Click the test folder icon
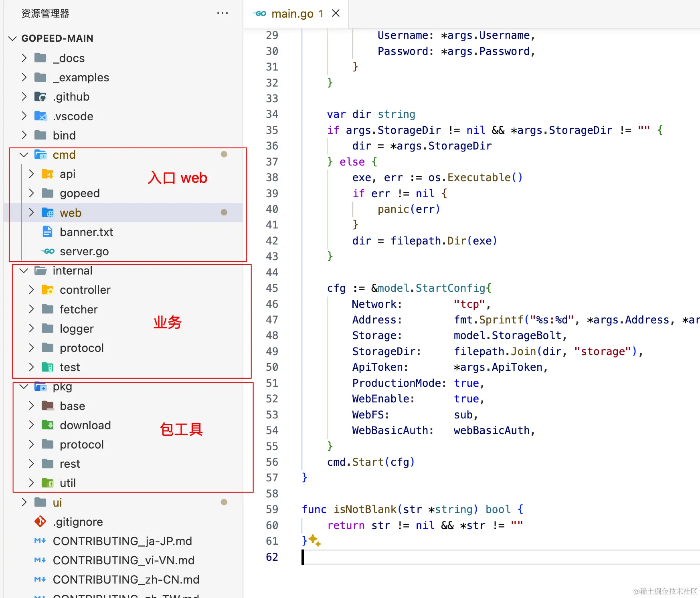This screenshot has height=598, width=700. [x=48, y=367]
